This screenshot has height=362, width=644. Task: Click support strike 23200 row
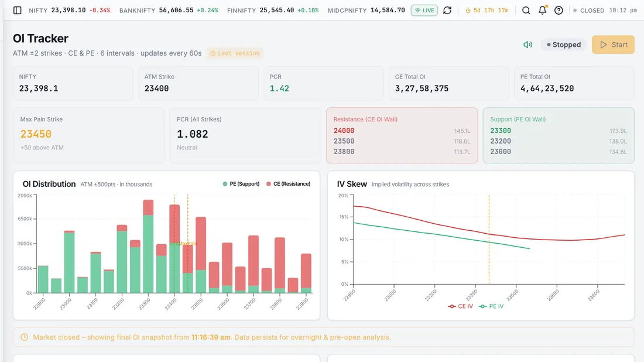coord(558,141)
